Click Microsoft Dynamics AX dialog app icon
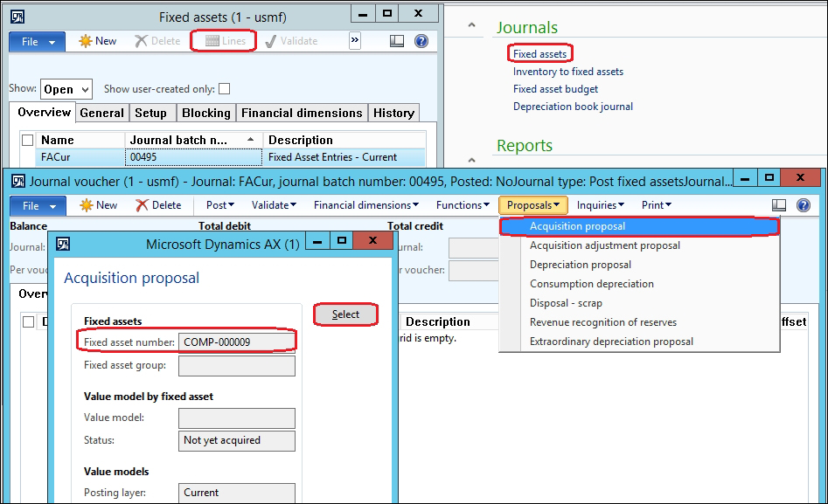The width and height of the screenshot is (828, 504). pyautogui.click(x=63, y=244)
